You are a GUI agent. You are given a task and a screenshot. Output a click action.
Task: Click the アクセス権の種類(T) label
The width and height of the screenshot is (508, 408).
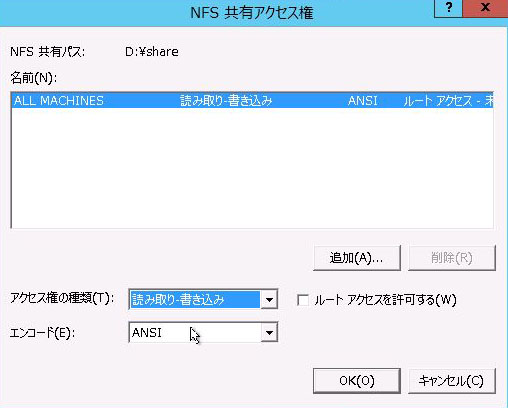62,298
